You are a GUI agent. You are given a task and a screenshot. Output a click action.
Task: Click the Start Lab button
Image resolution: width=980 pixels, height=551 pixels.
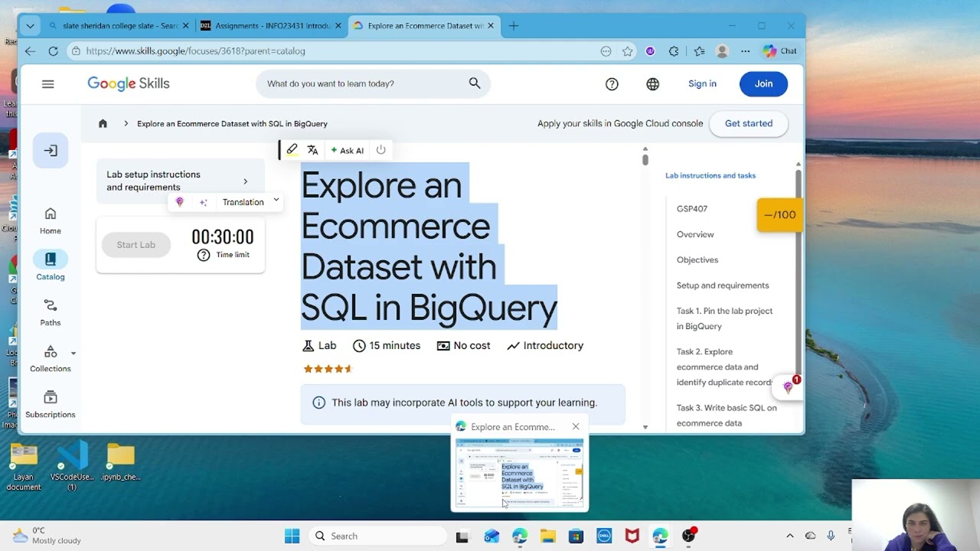click(x=136, y=245)
